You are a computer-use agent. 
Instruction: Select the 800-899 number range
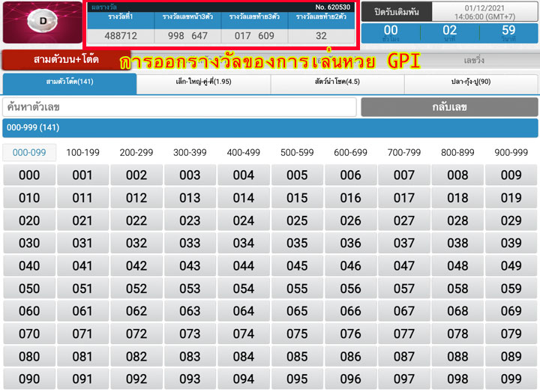pyautogui.click(x=457, y=152)
